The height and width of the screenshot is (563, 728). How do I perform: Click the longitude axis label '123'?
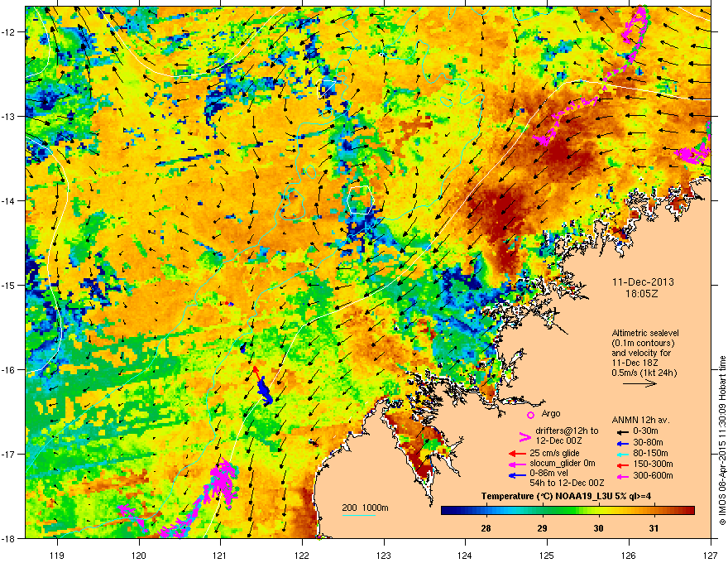[x=384, y=555]
